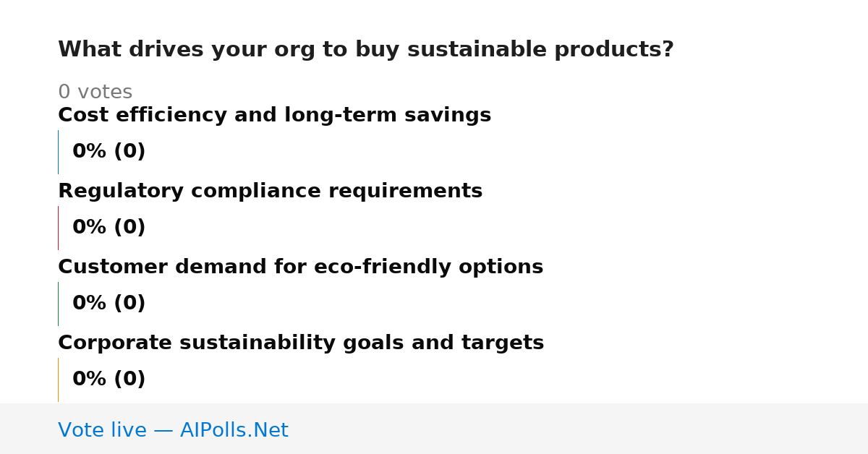This screenshot has height=454, width=868.
Task: Click the gray footer bar
Action: point(434,429)
